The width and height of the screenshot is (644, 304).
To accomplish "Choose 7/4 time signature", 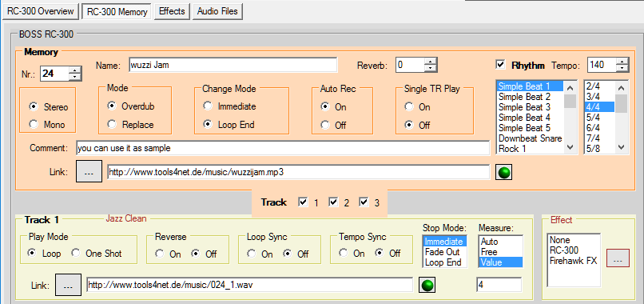I will pos(599,138).
